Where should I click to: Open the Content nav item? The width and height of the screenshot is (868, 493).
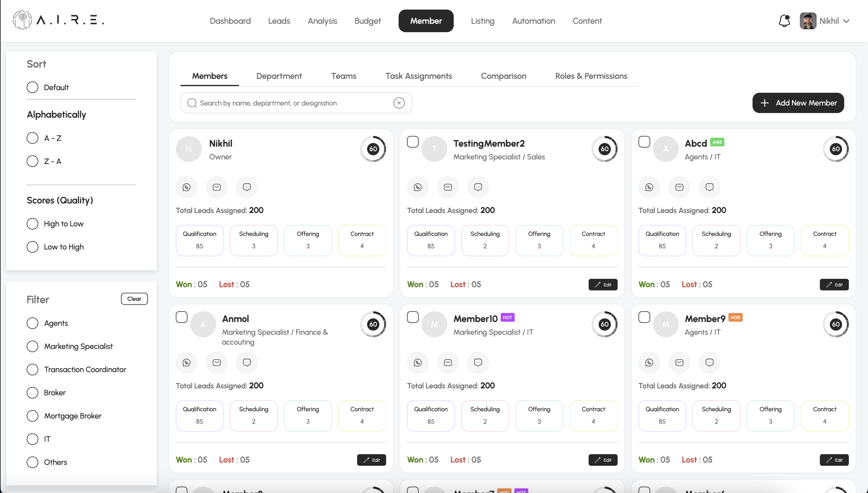pyautogui.click(x=587, y=21)
